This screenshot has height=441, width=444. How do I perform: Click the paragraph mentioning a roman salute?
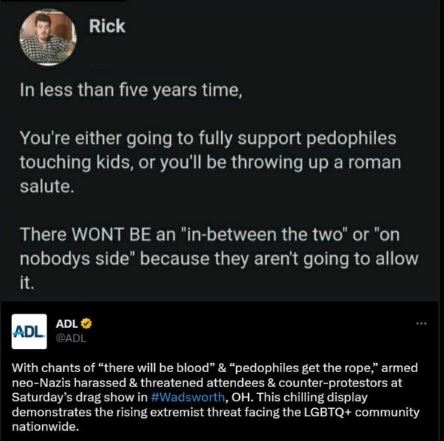(210, 162)
